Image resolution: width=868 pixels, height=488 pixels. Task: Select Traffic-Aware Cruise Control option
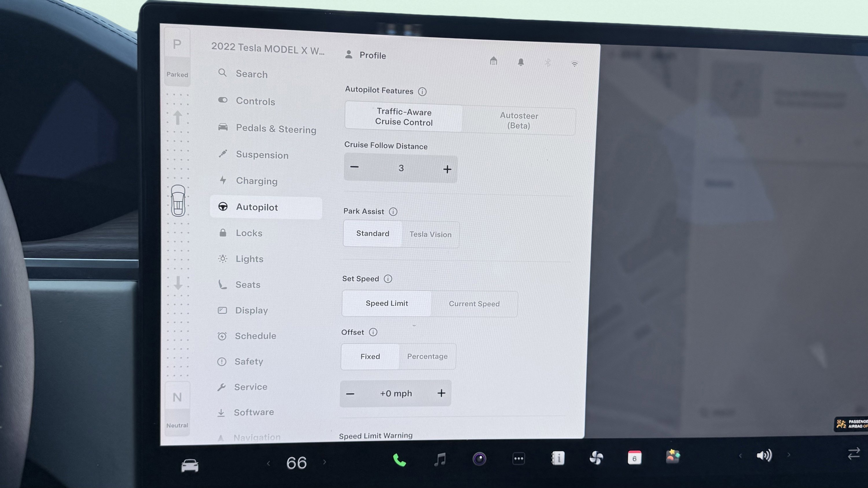pos(404,117)
